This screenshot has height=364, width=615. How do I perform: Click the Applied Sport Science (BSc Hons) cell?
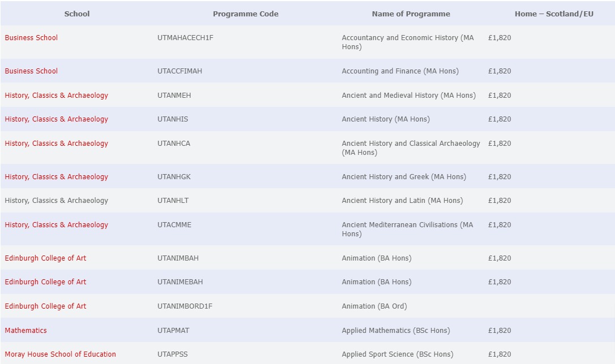pyautogui.click(x=397, y=354)
